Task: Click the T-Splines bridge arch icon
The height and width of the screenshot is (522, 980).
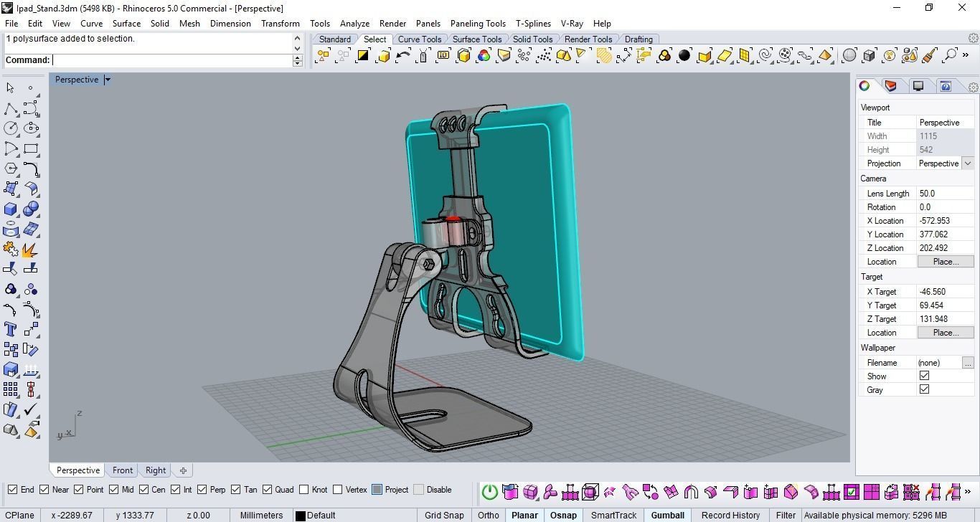Action: click(691, 492)
